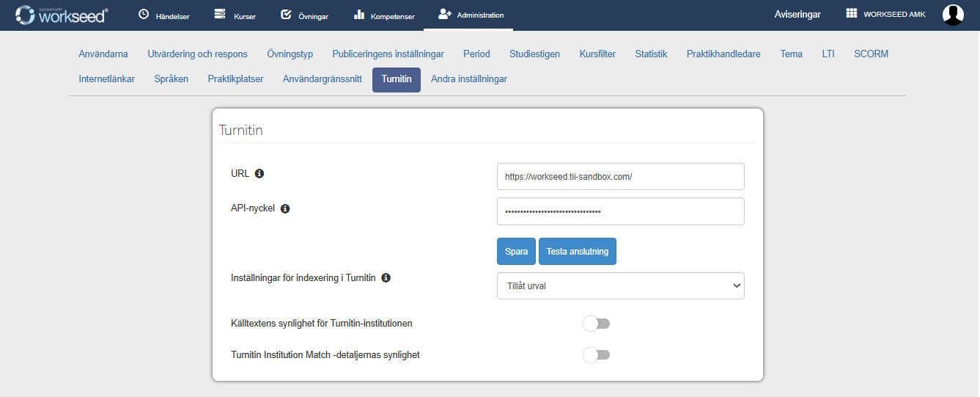The width and height of the screenshot is (980, 397).
Task: Focus the Turnitin URL input field
Action: pyautogui.click(x=621, y=177)
